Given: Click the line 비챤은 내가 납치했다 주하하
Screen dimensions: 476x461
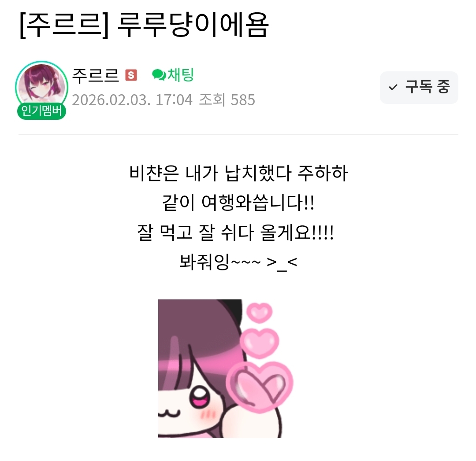Looking at the screenshot, I should point(238,173).
